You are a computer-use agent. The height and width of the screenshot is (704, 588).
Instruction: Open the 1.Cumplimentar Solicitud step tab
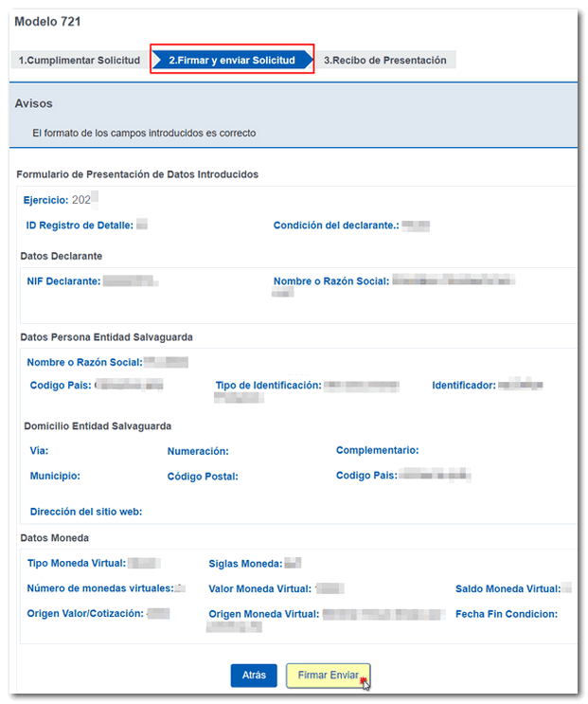tap(80, 60)
